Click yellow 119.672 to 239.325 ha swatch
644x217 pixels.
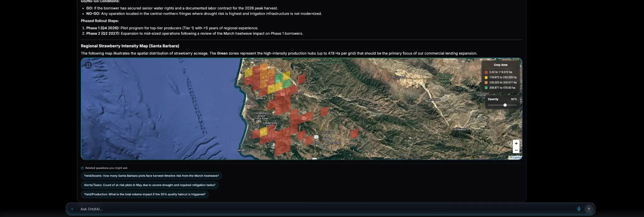(x=486, y=77)
